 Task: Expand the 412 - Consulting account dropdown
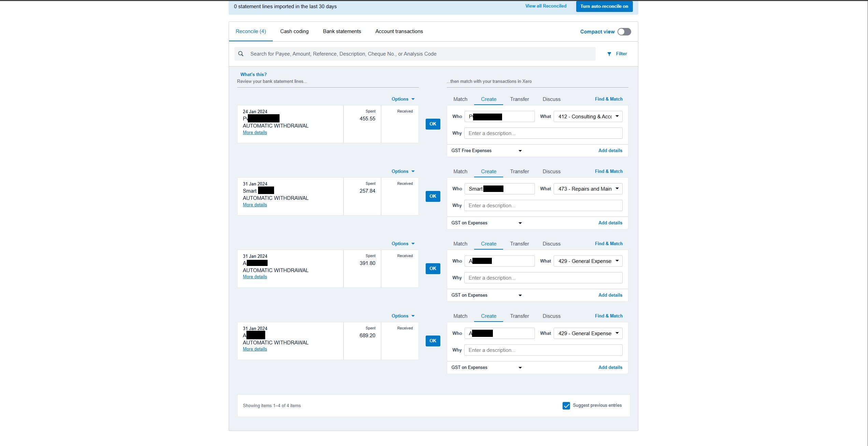point(588,117)
